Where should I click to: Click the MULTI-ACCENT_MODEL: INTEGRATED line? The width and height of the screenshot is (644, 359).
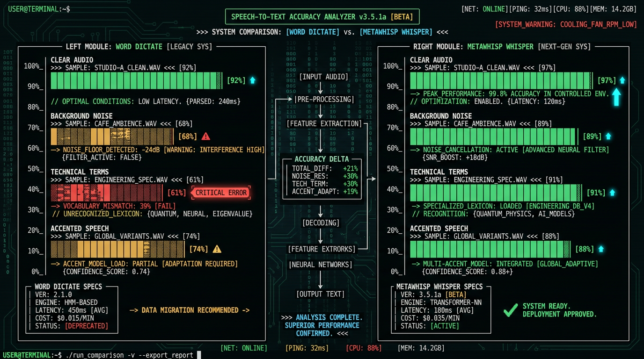pos(505,264)
